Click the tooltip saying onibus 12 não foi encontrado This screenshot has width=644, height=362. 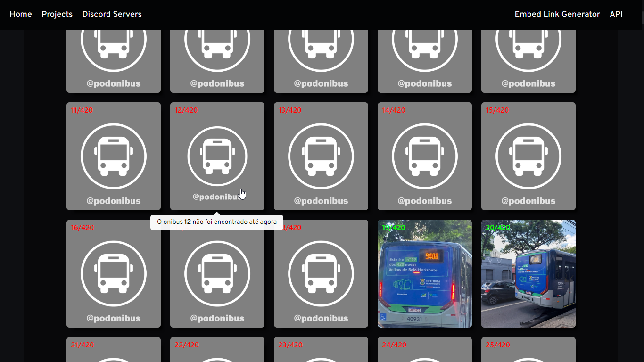[x=217, y=222]
